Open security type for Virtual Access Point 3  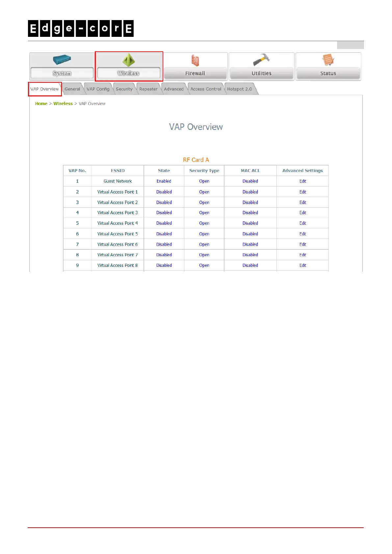[x=204, y=213]
